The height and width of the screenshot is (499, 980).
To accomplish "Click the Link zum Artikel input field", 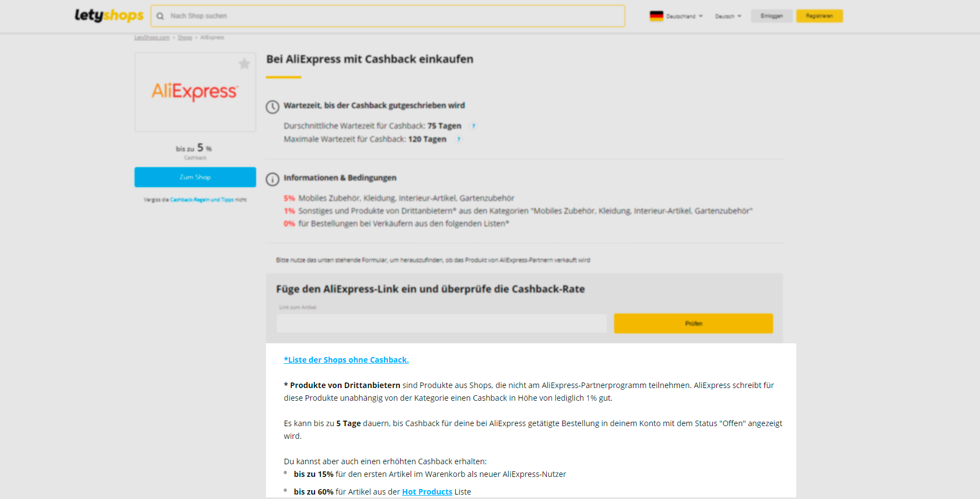I will [x=441, y=323].
